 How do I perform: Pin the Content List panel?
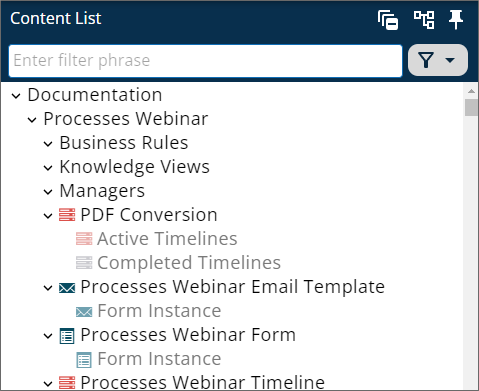pyautogui.click(x=456, y=20)
